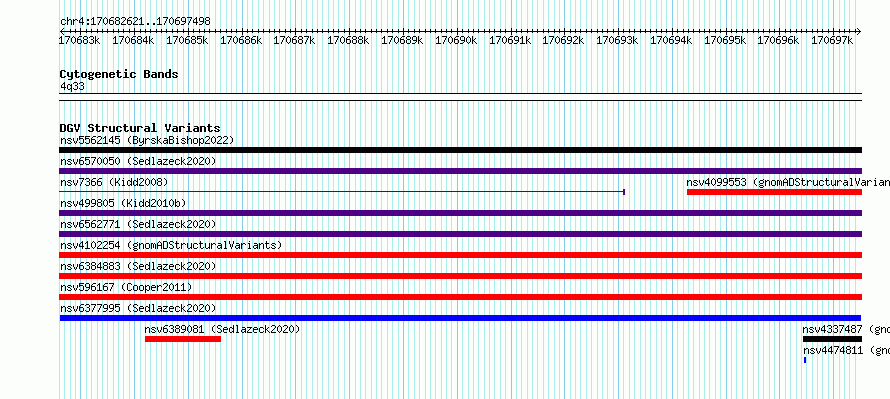This screenshot has width=890, height=399.
Task: Select nsv5562145 (ByrskaBishop2022) label
Action: pyautogui.click(x=147, y=140)
